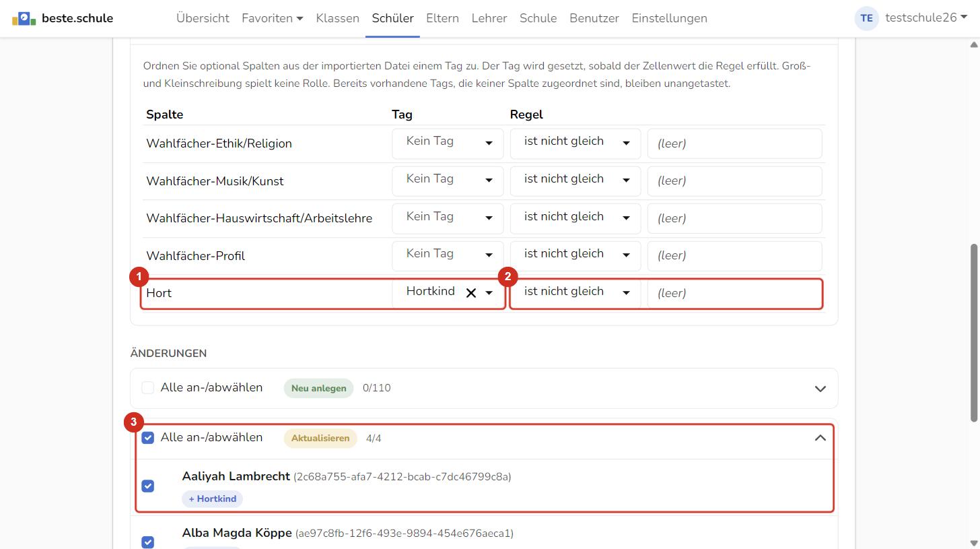Click the rule value field for Wahlfächer-Musik/Kunst

(x=734, y=181)
